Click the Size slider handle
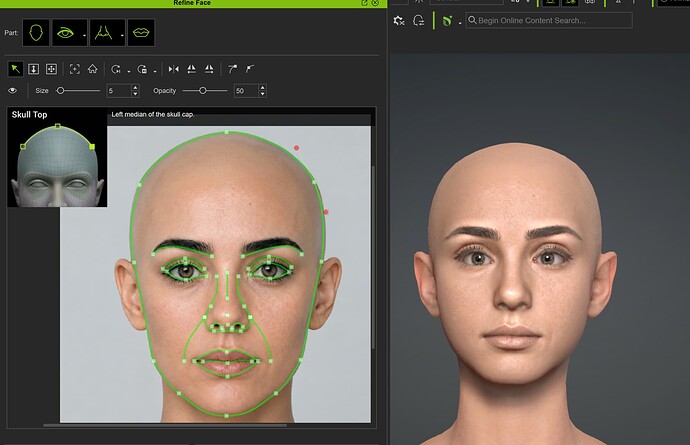Image resolution: width=690 pixels, height=445 pixels. tap(60, 91)
